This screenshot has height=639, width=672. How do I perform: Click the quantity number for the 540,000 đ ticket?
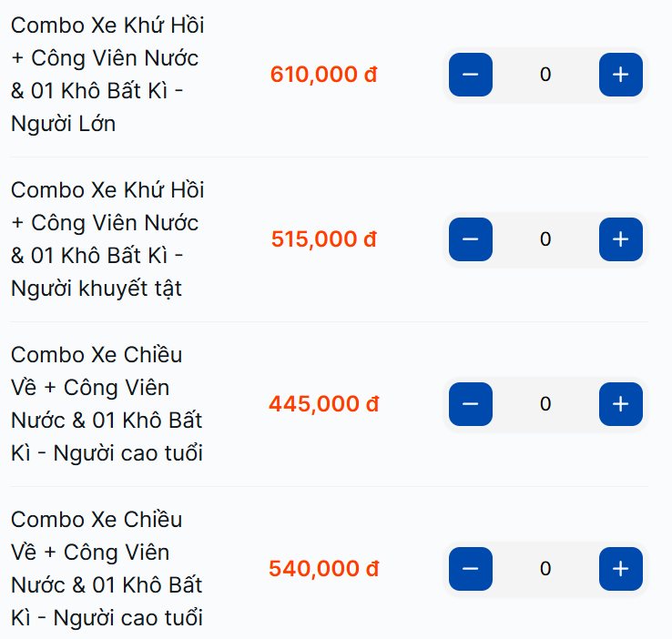545,569
